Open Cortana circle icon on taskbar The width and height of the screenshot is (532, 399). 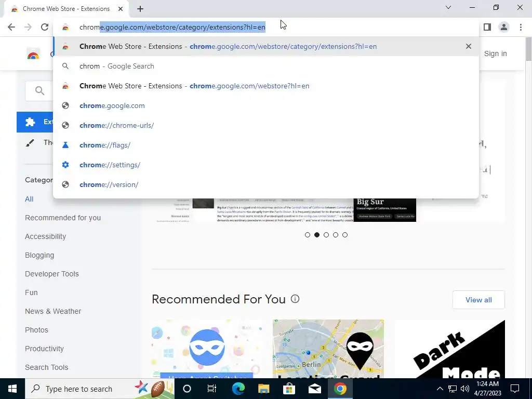tap(187, 389)
